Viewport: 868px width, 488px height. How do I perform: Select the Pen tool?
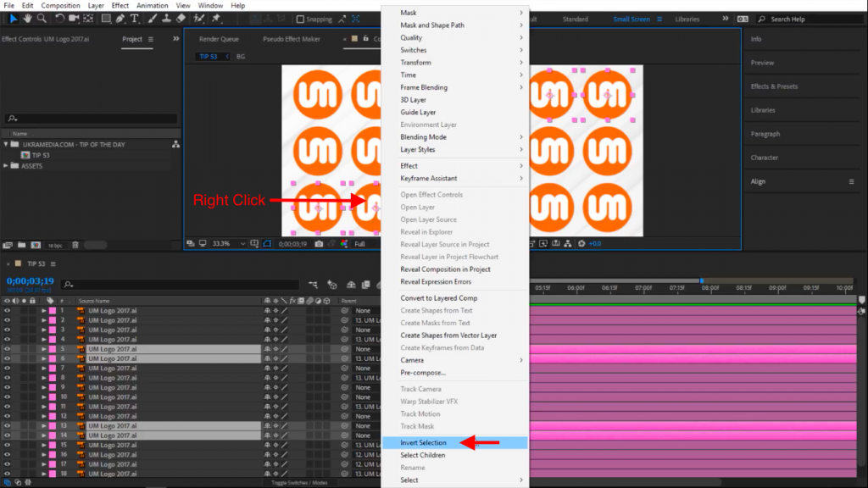coord(120,19)
